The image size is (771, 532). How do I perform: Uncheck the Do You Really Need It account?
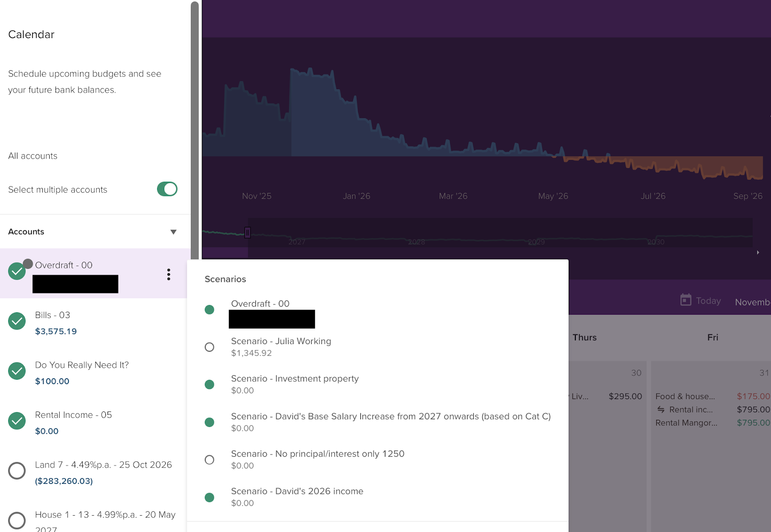17,371
